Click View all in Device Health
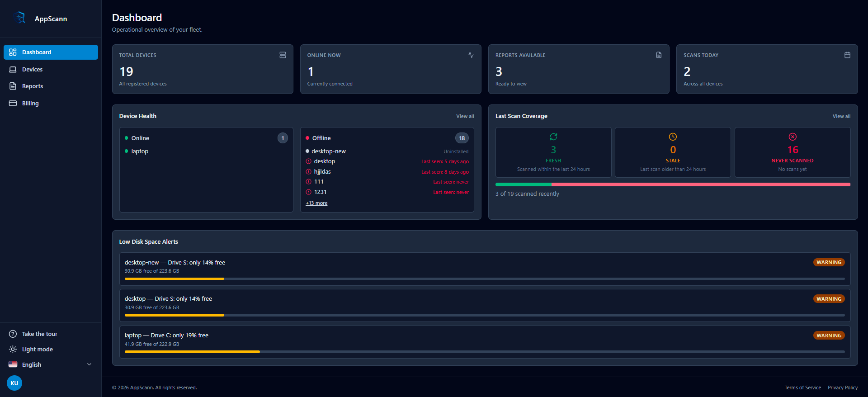868x397 pixels. (x=465, y=116)
